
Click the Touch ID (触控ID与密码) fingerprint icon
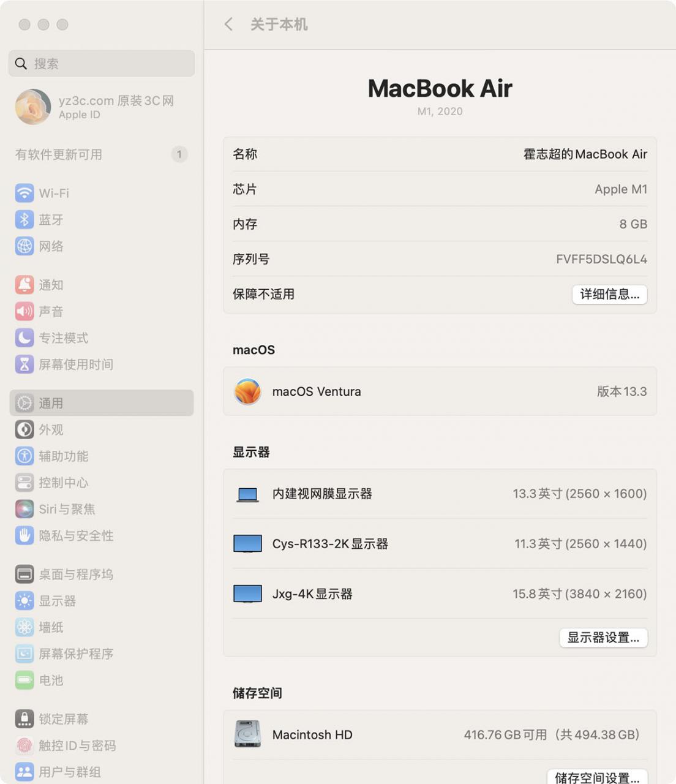pos(24,745)
